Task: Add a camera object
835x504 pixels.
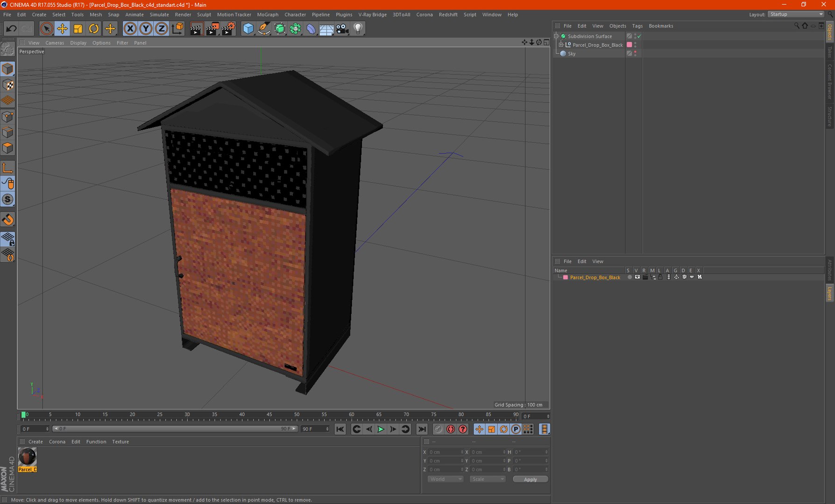Action: point(342,29)
